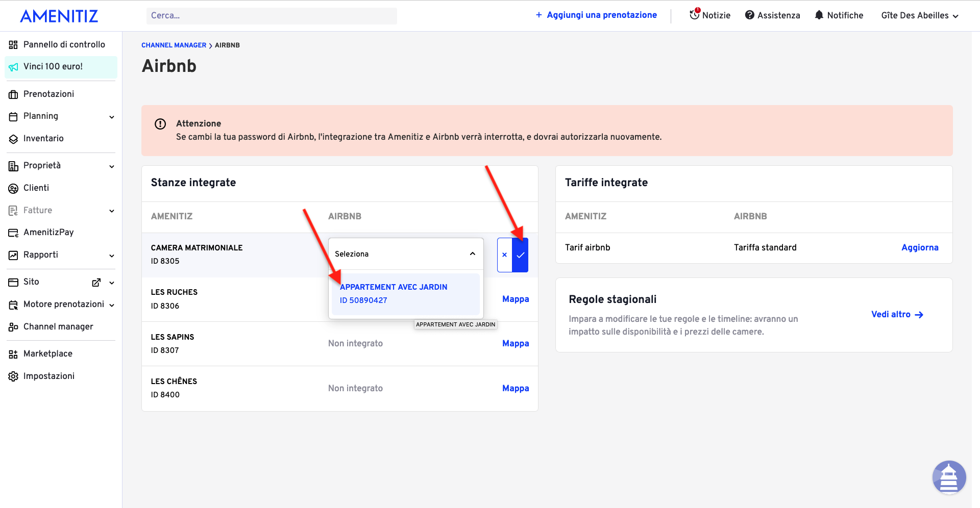Viewport: 980px width, 508px height.
Task: Click the Vinci 100 euro! banner
Action: tap(61, 67)
